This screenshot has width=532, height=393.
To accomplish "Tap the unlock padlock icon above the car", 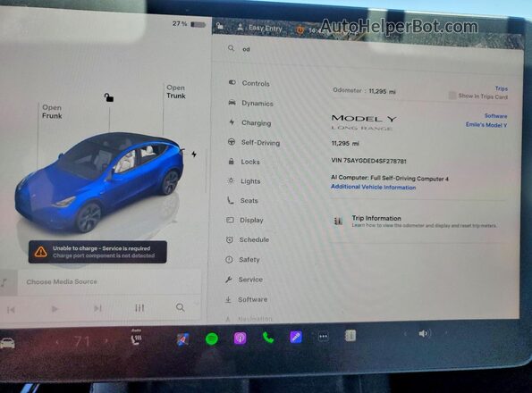I will point(108,97).
